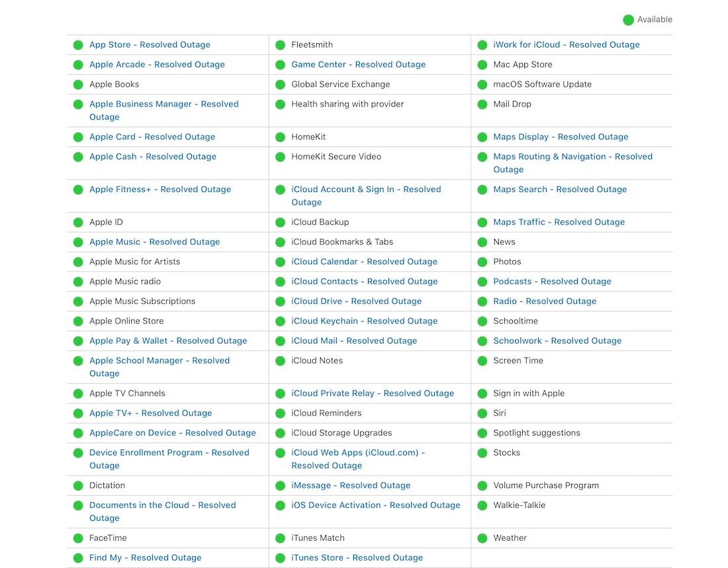Viewport: 728px width, 568px height.
Task: Click green status dot beside Apple Books
Action: pos(78,85)
